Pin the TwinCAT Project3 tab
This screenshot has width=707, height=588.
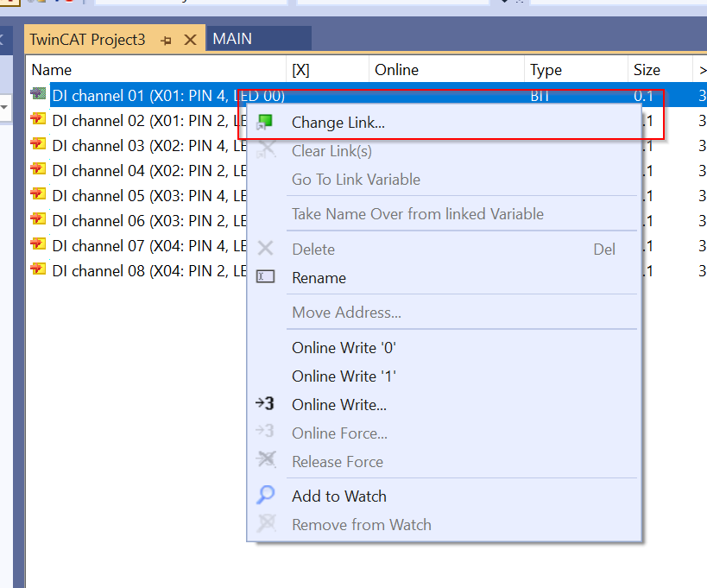coord(166,41)
